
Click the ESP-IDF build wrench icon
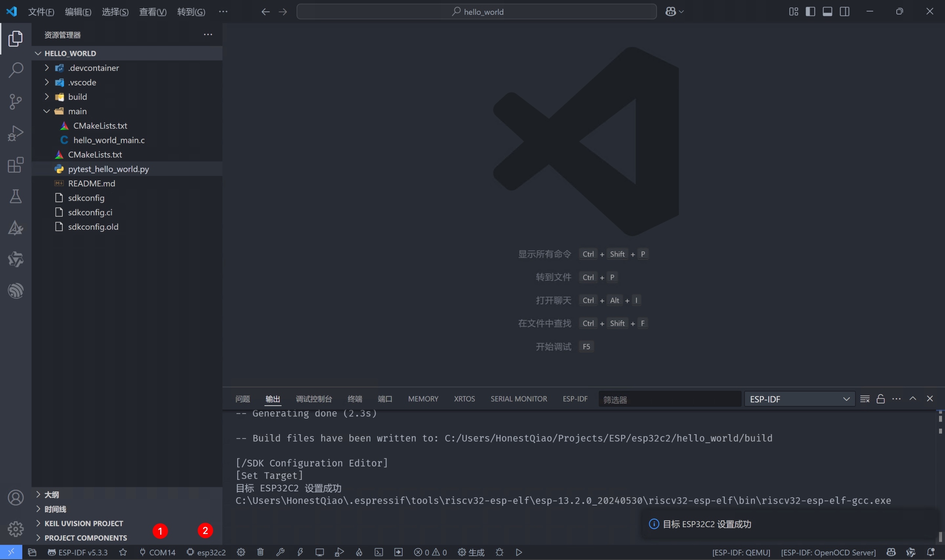pos(280,552)
